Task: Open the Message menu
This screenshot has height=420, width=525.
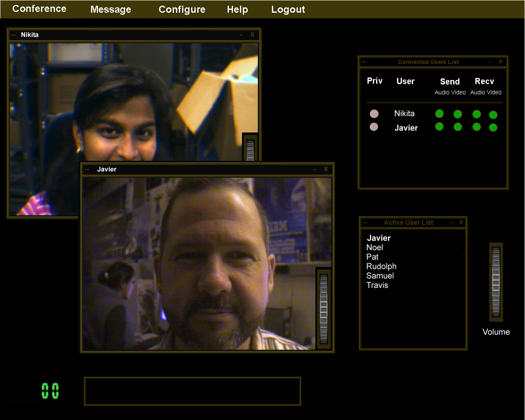Action: (x=111, y=9)
